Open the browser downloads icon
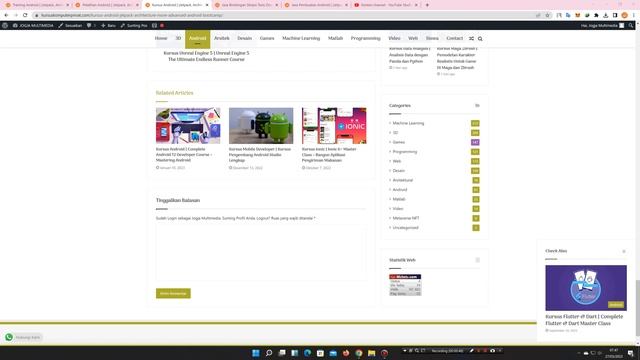 tap(606, 15)
